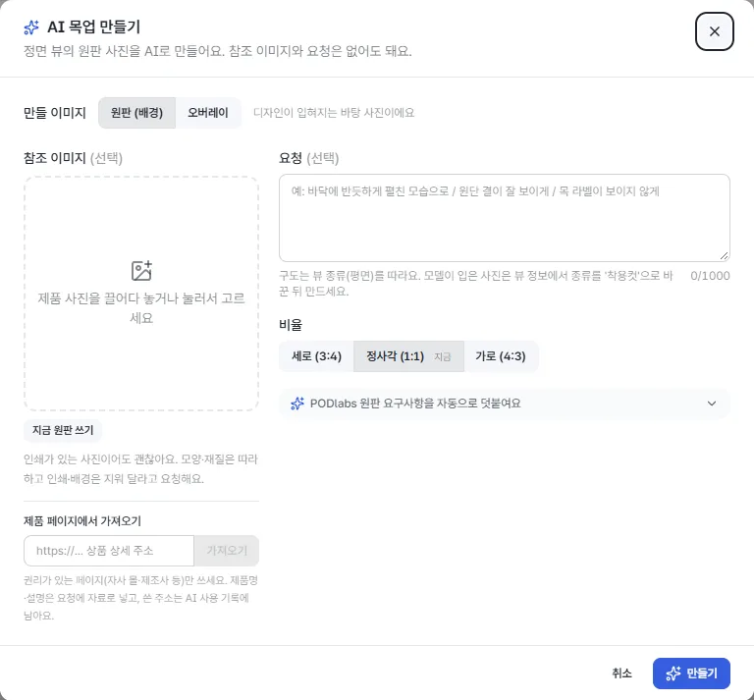Screen dimensions: 754x700
Task: Expand PODlabs 원판 요구사항 section
Action: point(504,404)
